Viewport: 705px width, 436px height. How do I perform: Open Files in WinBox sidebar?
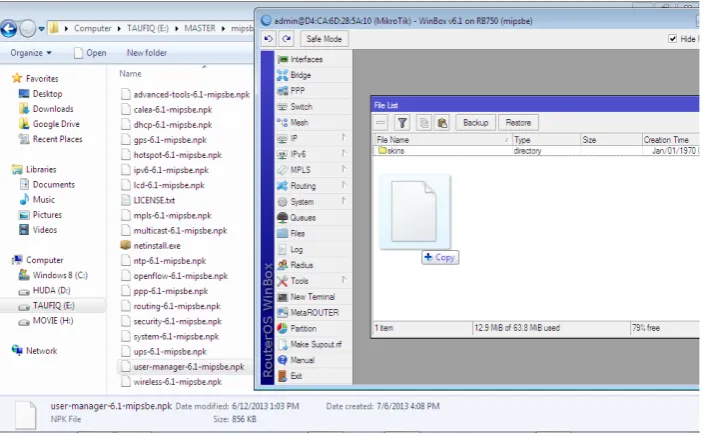coord(297,233)
